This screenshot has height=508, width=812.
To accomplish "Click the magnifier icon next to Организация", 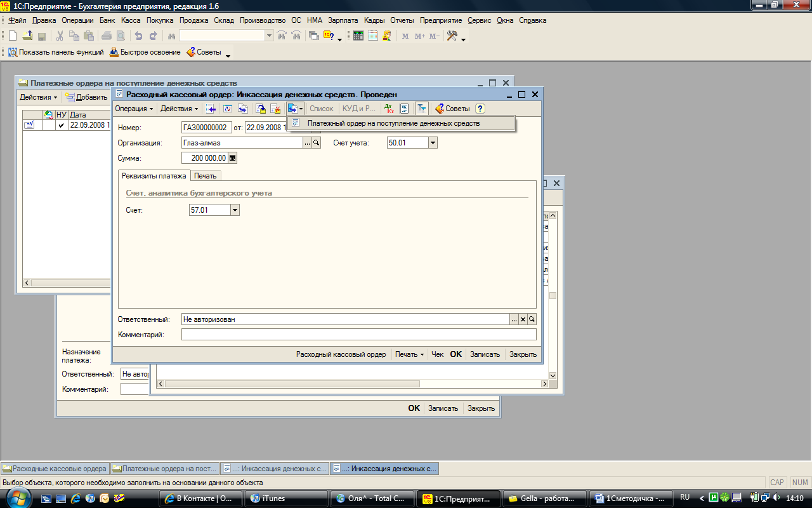I will [x=317, y=144].
